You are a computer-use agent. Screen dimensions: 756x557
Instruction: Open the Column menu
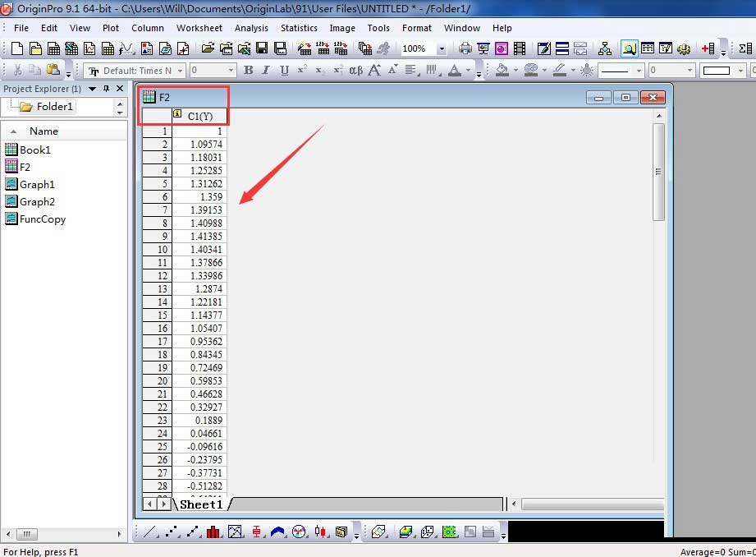coord(148,28)
